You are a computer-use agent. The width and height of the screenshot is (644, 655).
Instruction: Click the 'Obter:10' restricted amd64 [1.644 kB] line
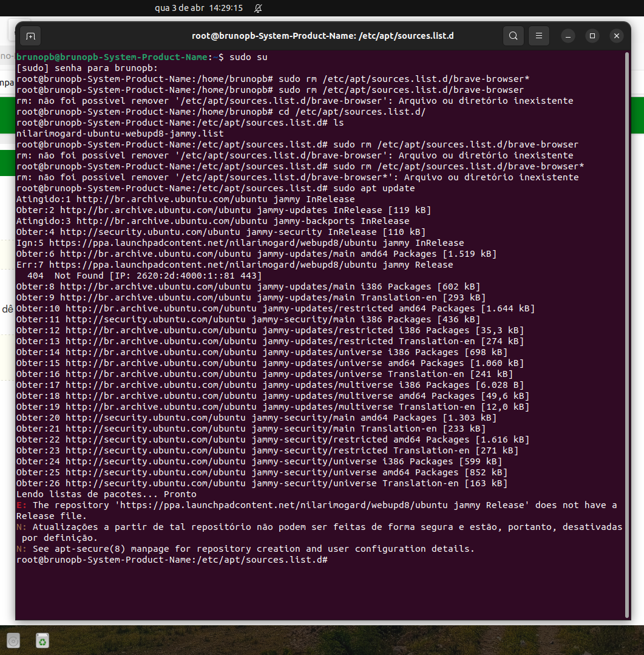[x=276, y=308]
